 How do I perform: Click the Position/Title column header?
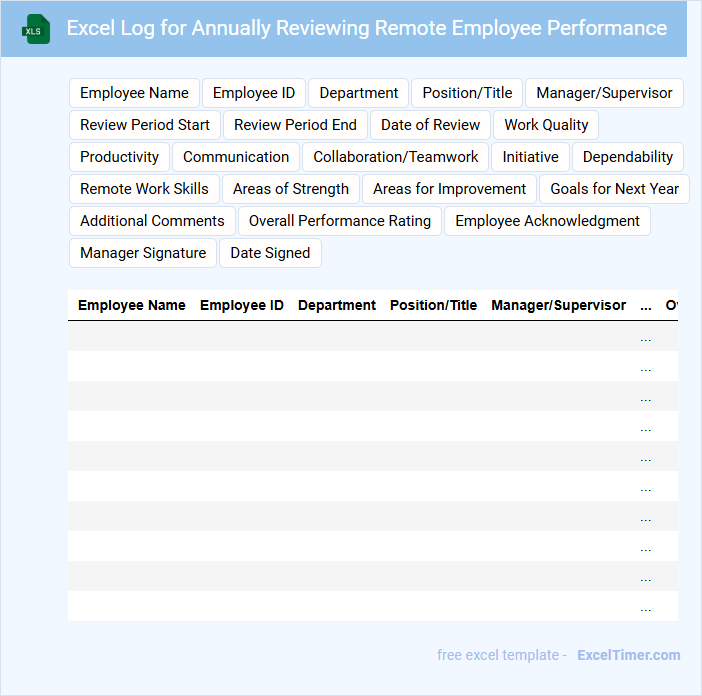(433, 305)
